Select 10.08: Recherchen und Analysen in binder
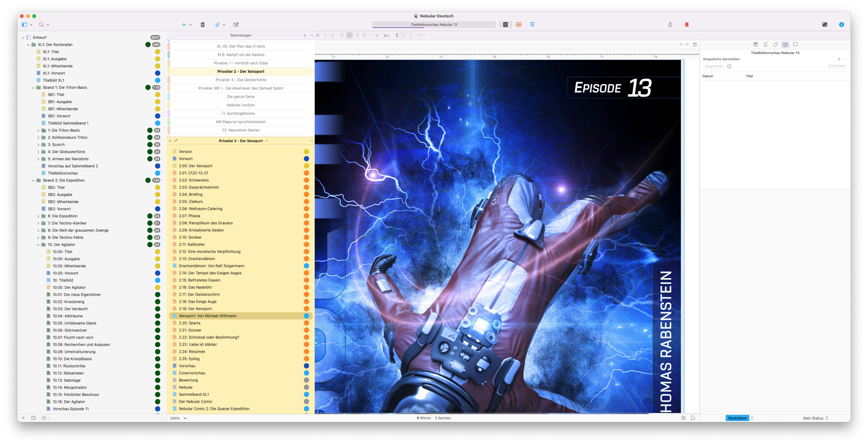Viewport: 868px width, 445px height. click(91, 345)
